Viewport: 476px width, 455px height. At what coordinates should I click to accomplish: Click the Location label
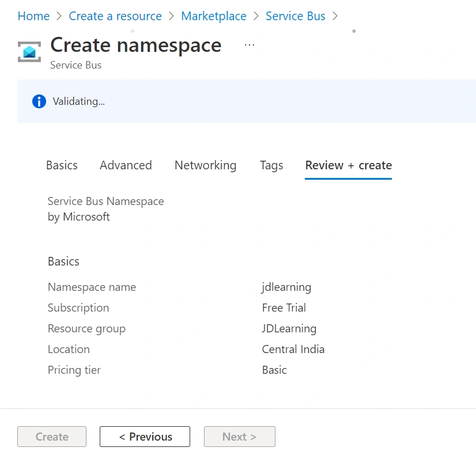69,350
